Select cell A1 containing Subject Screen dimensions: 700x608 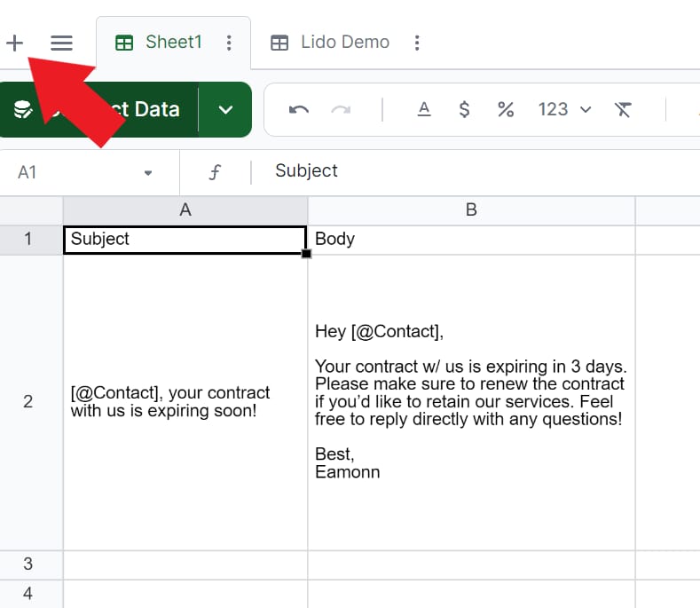coord(185,240)
